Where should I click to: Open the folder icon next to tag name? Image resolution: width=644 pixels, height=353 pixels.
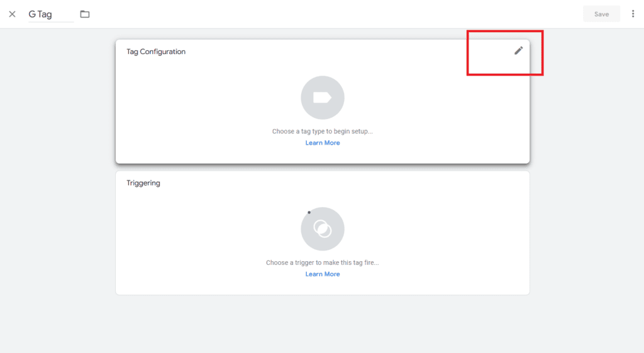click(x=85, y=14)
